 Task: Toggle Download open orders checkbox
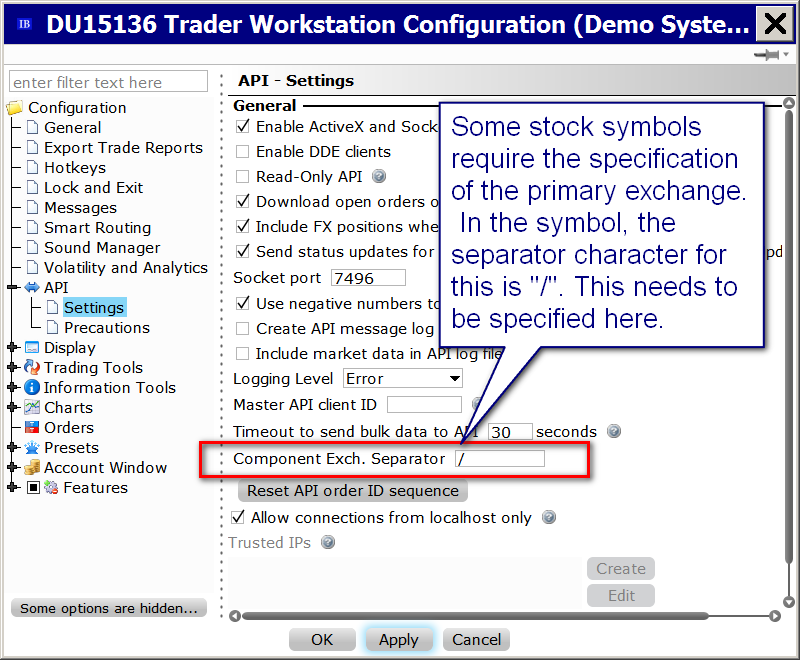click(243, 201)
